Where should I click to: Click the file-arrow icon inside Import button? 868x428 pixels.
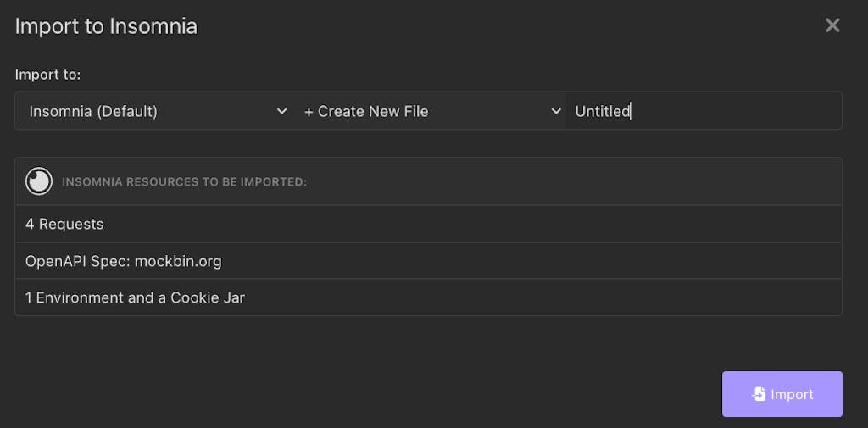(759, 394)
